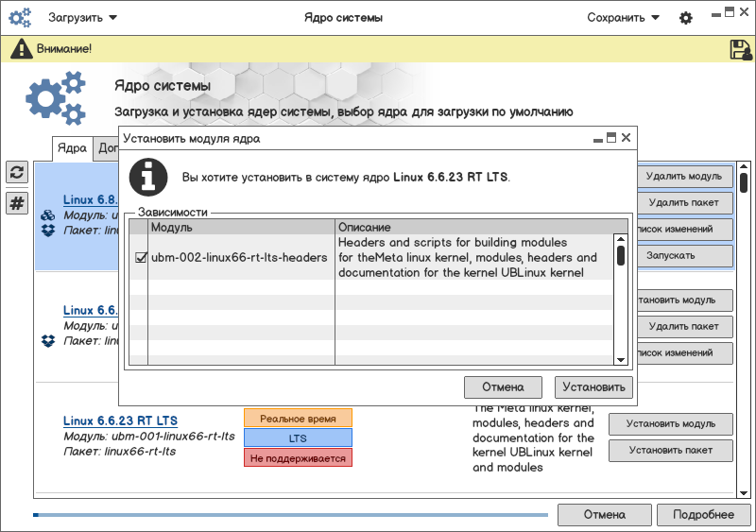Click the save-as-user floppy icon in warning bar
Viewport: 756px width, 532px height.
point(741,49)
